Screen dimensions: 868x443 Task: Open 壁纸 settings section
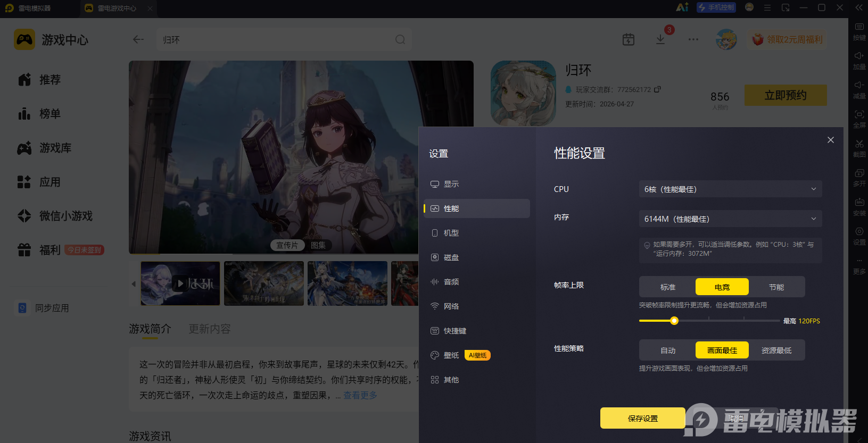pyautogui.click(x=477, y=355)
